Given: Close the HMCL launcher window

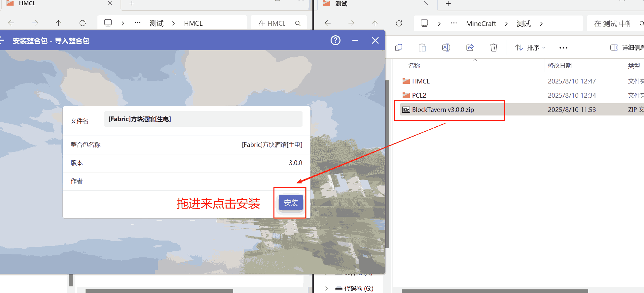Looking at the screenshot, I should [x=375, y=41].
